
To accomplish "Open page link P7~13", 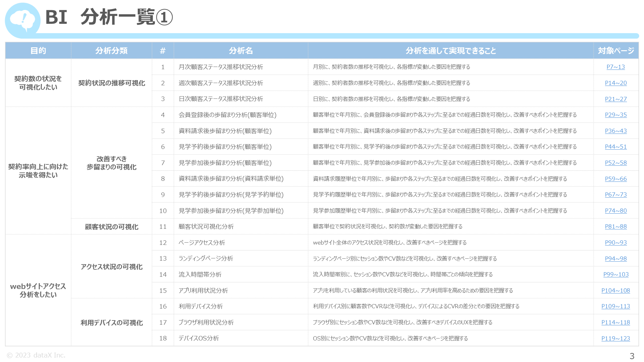I will (x=616, y=67).
